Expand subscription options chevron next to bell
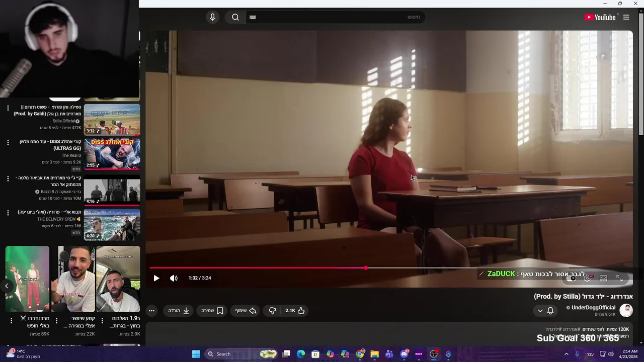Screen dimensions: 644x362 tap(540, 311)
